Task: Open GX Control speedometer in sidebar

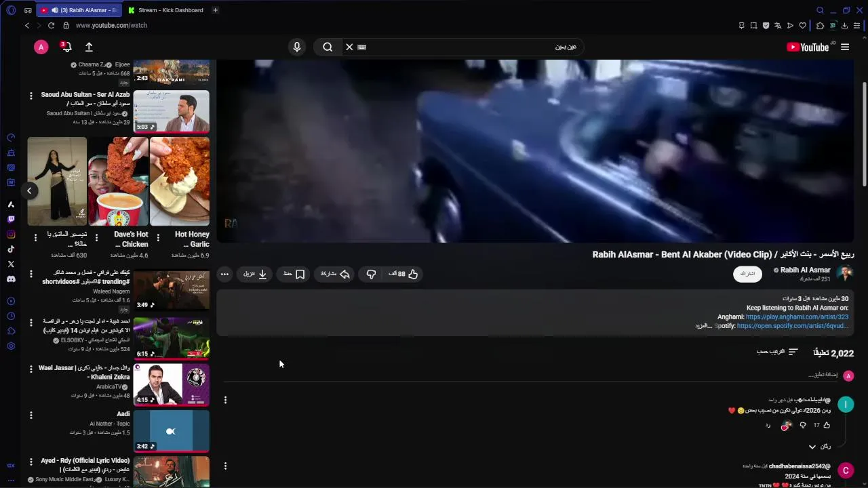Action: [11, 138]
